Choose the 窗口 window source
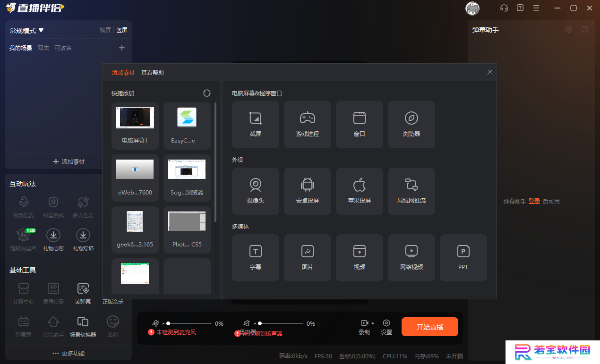Viewport: 600px width, 364px height. pyautogui.click(x=360, y=125)
